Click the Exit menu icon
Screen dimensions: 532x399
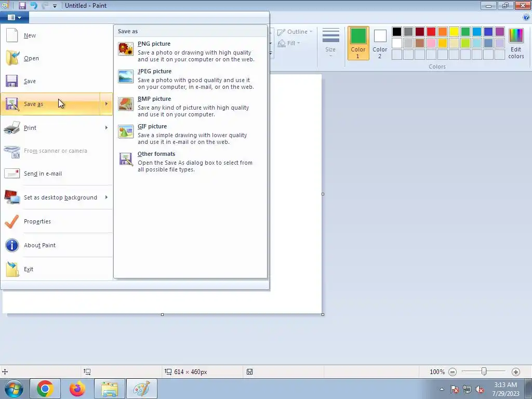(x=12, y=269)
